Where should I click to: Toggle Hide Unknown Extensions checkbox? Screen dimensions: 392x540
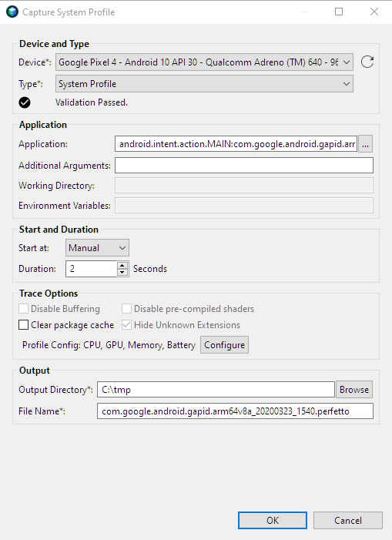pyautogui.click(x=126, y=325)
